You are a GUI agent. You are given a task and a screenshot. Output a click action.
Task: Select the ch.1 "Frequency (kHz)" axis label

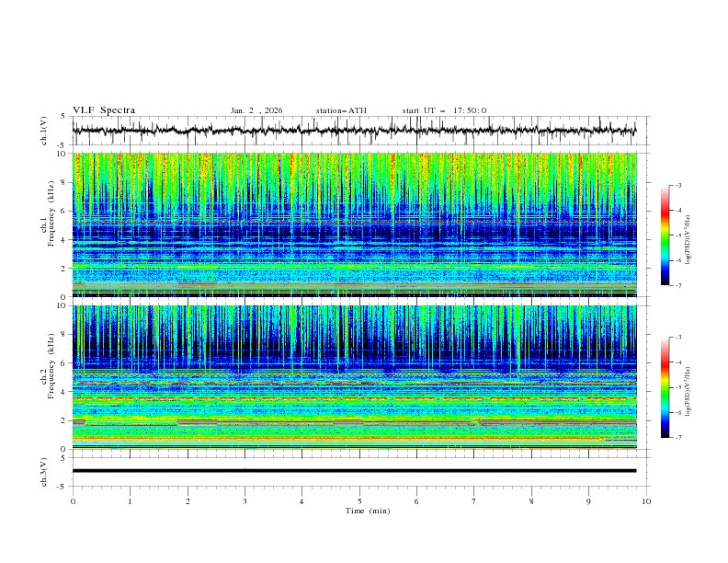[51, 212]
